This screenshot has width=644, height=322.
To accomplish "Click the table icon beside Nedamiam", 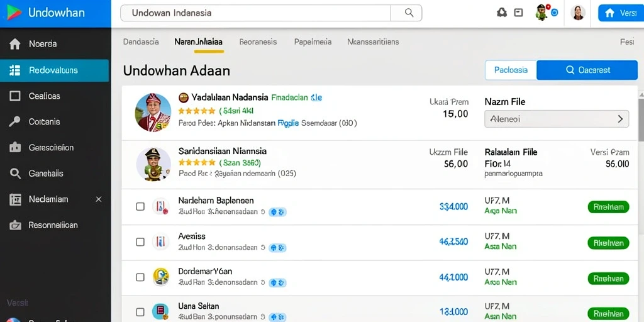I will coord(15,199).
